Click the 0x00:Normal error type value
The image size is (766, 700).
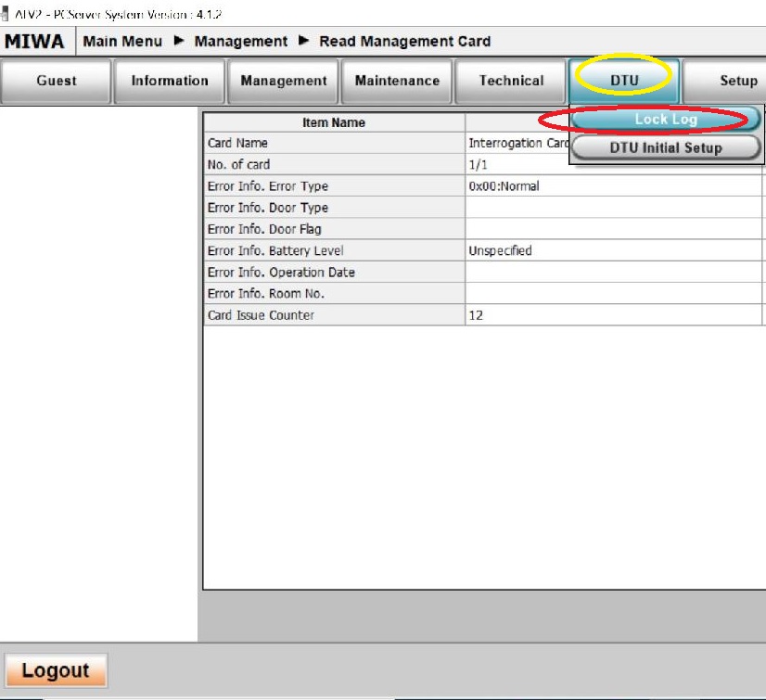click(504, 186)
